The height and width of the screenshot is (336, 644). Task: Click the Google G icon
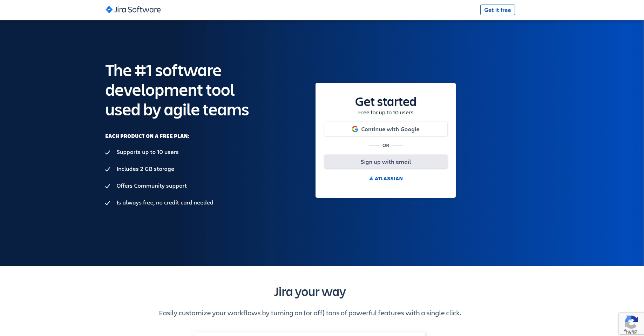coord(355,129)
